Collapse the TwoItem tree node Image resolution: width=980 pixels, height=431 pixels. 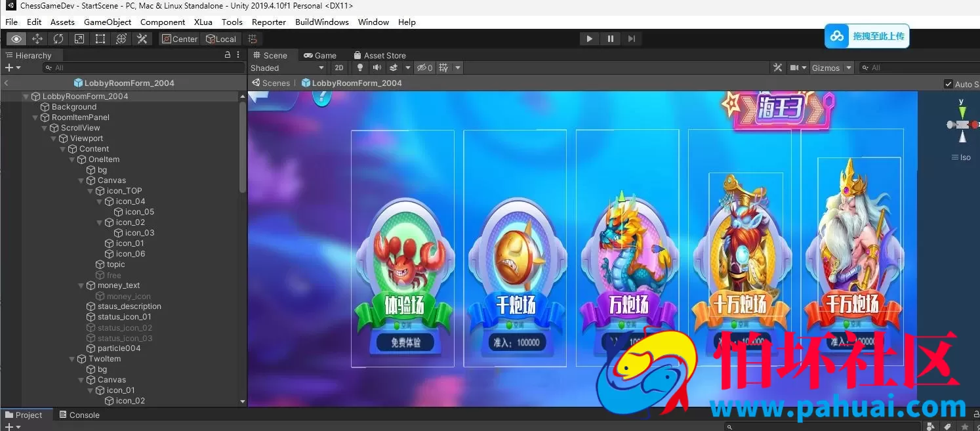click(72, 359)
